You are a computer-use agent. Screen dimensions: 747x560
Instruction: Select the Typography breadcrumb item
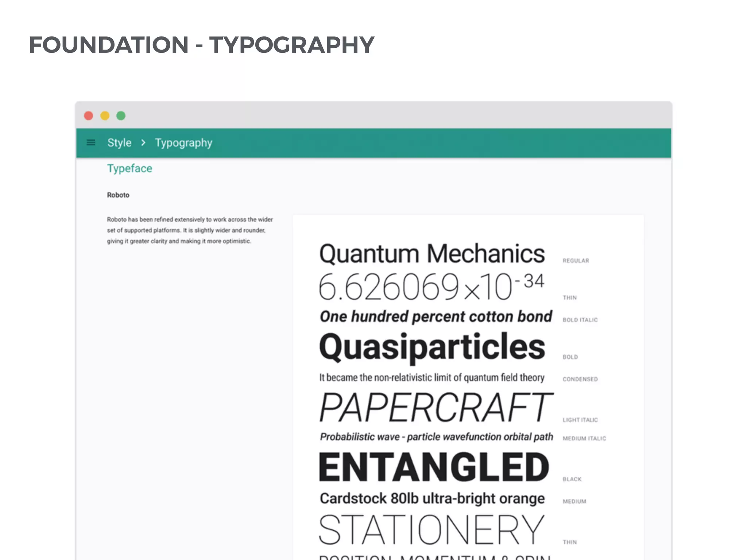click(183, 143)
